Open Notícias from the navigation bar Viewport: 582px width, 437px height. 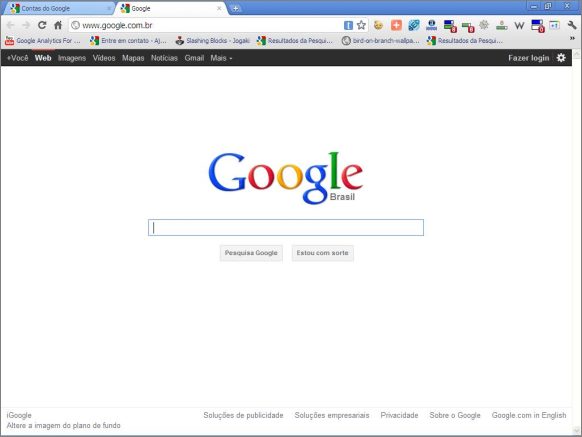click(164, 58)
